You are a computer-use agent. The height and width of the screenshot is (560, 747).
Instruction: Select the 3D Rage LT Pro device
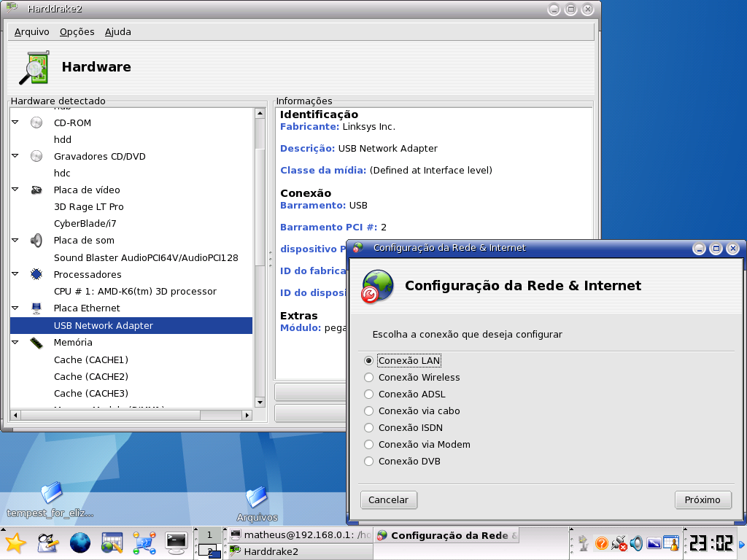88,206
